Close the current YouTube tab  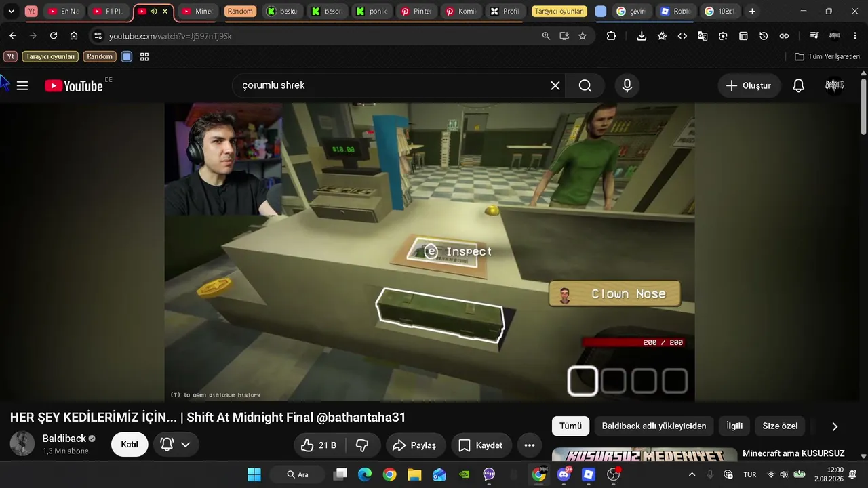pos(165,12)
